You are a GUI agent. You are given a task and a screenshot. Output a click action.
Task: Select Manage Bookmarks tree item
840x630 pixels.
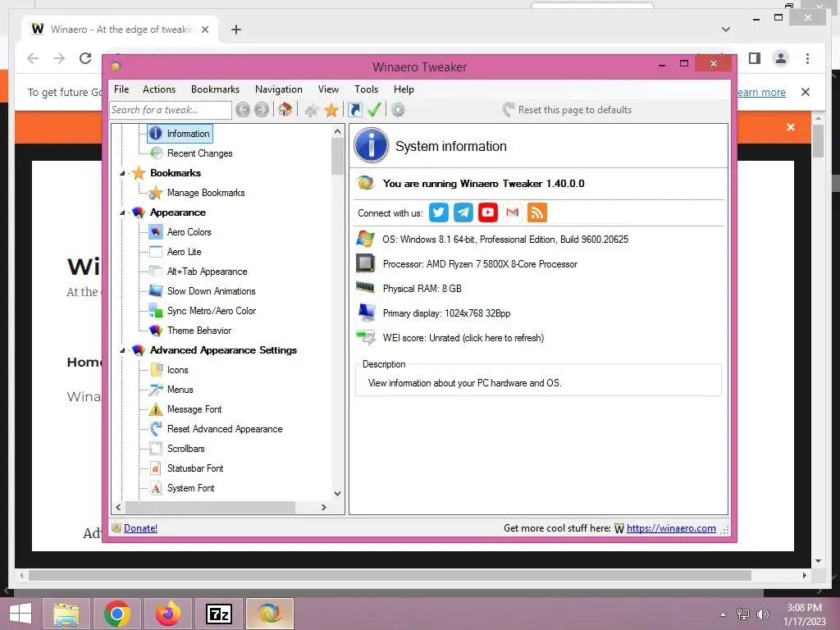click(206, 193)
